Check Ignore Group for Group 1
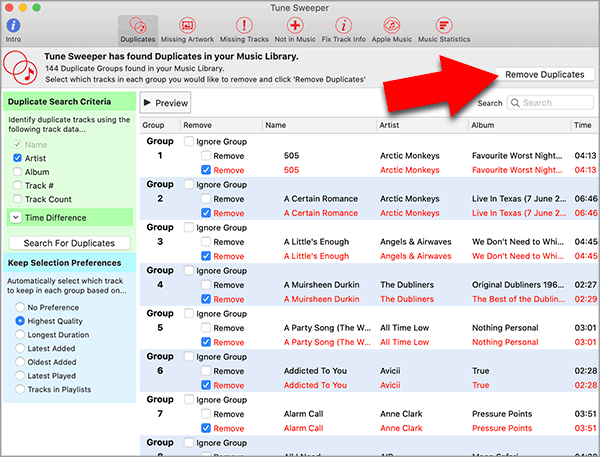Screen dimensions: 600x457 [x=189, y=141]
